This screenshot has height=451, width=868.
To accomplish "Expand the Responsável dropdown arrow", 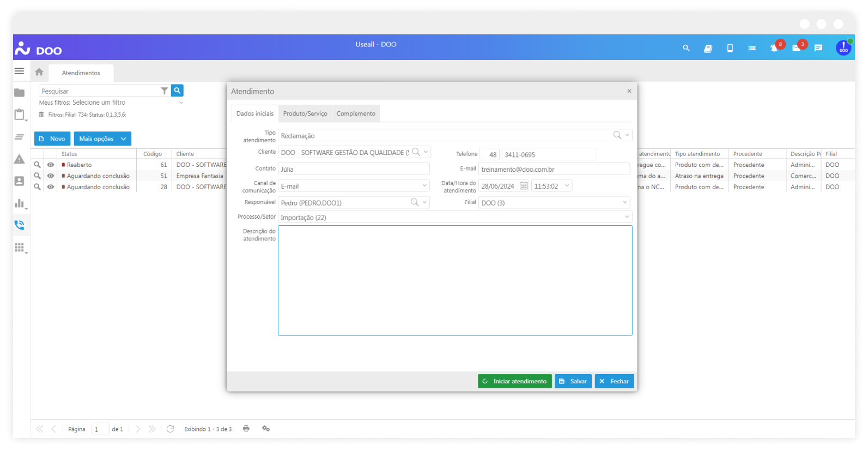I will 424,202.
